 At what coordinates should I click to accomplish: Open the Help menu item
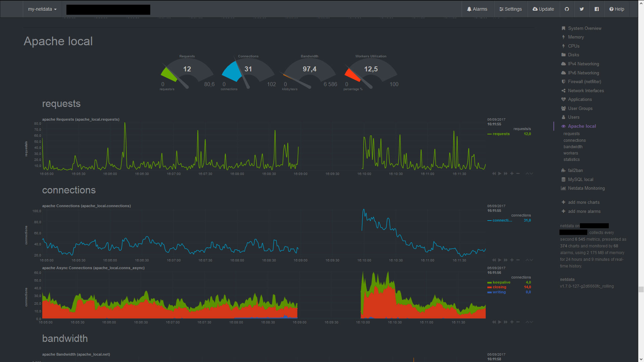(x=616, y=9)
